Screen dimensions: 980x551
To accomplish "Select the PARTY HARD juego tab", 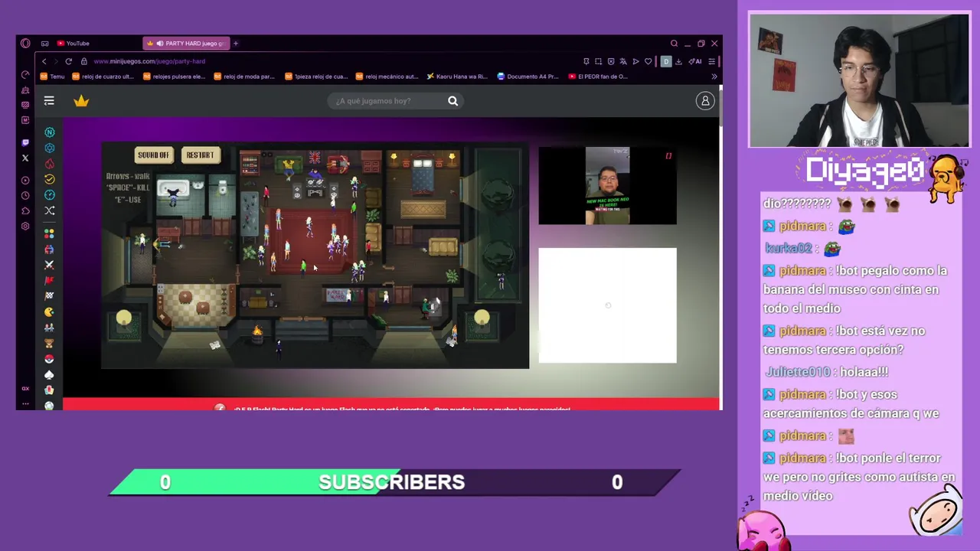I will click(186, 44).
